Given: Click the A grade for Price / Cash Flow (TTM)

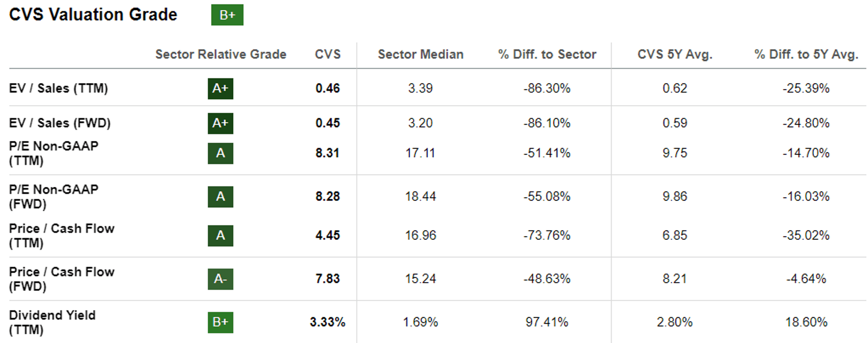Looking at the screenshot, I should [220, 235].
